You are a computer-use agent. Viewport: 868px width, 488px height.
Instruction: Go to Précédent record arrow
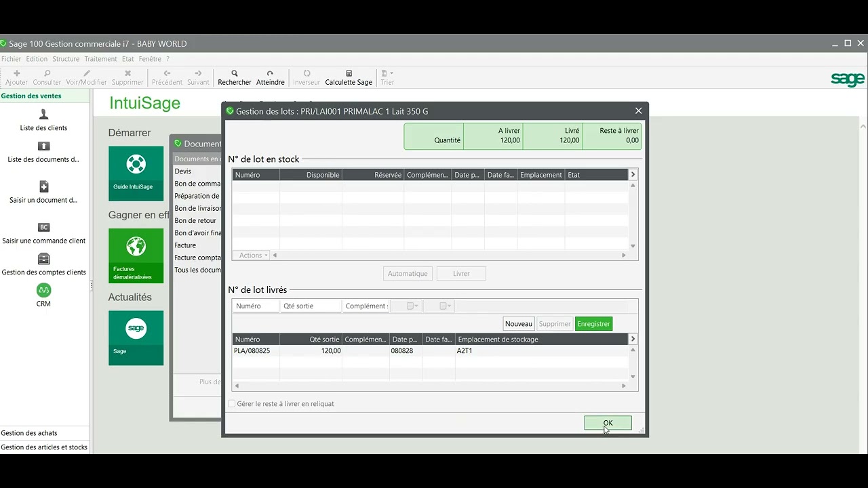point(167,73)
